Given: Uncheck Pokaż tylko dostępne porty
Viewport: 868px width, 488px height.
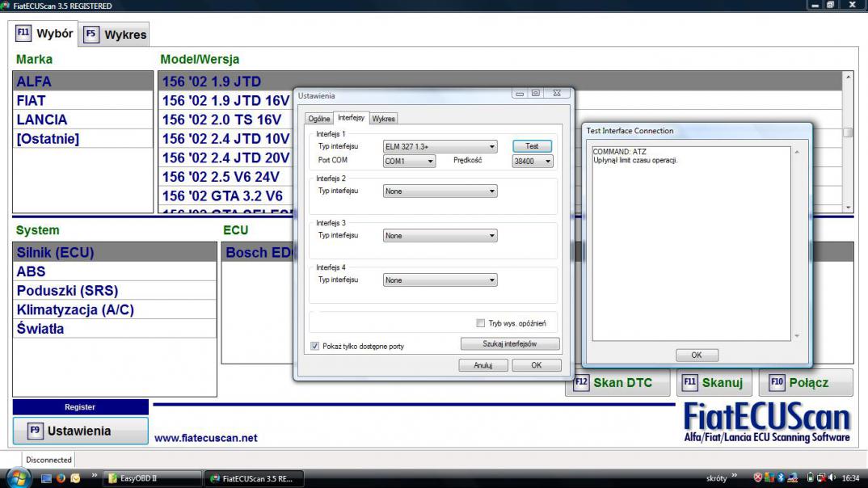Looking at the screenshot, I should coord(315,346).
